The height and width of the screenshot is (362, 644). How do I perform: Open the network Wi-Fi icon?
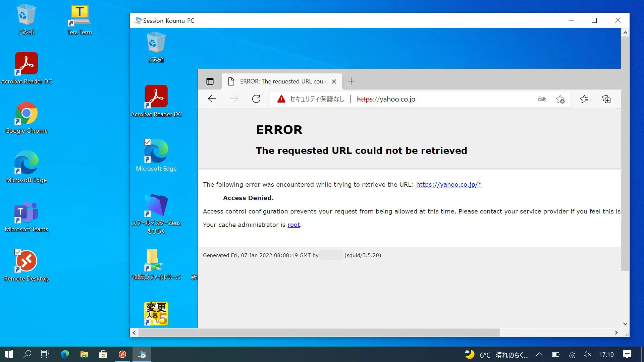pyautogui.click(x=572, y=354)
